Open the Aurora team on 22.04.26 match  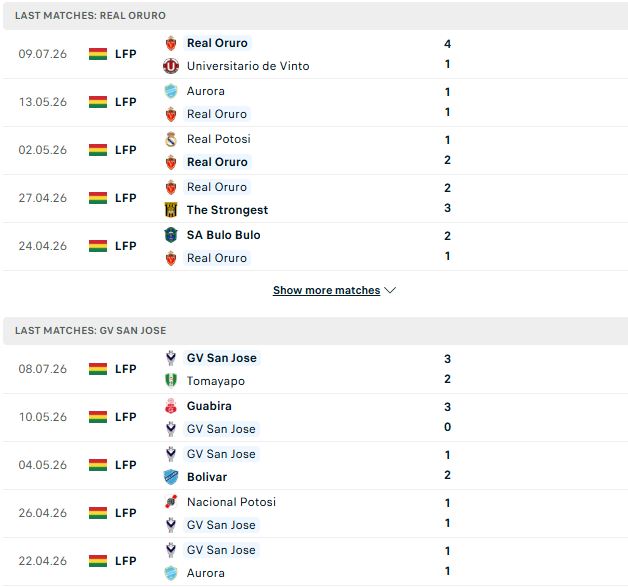coord(205,573)
